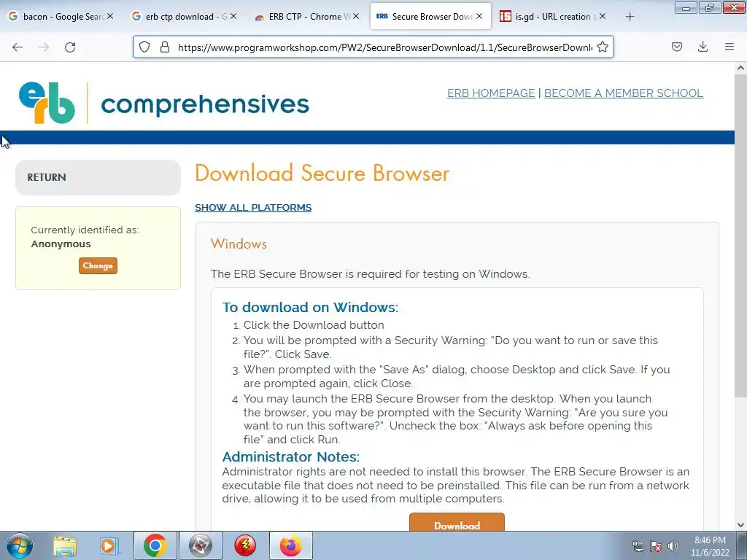Click the volume speaker tray icon
Viewport: 747px width, 560px height.
pos(673,546)
